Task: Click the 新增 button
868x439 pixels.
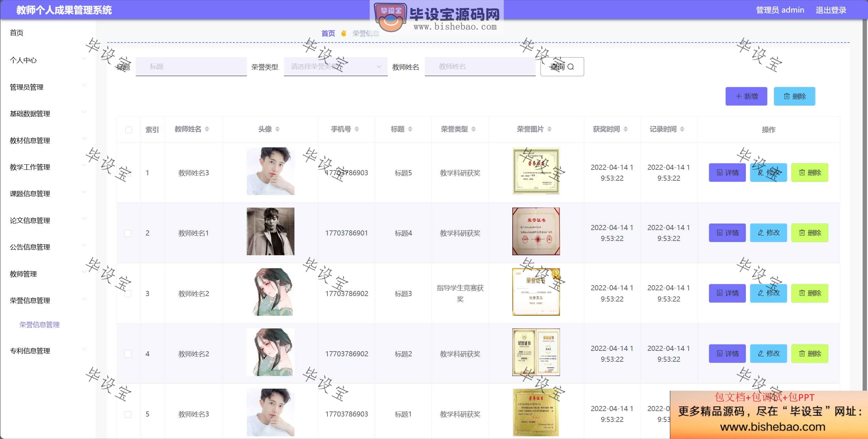Action: pyautogui.click(x=746, y=96)
